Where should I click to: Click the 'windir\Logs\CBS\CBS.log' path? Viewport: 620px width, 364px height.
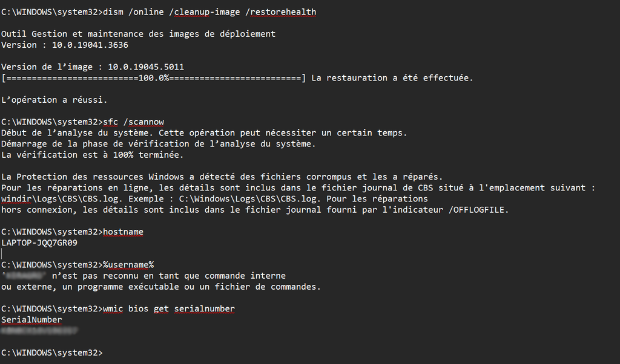click(x=62, y=199)
